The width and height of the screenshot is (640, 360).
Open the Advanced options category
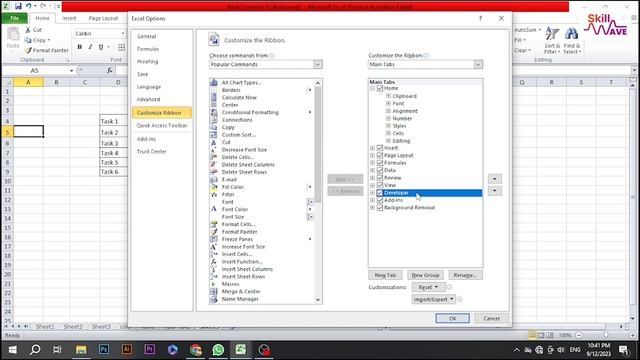pyautogui.click(x=149, y=99)
